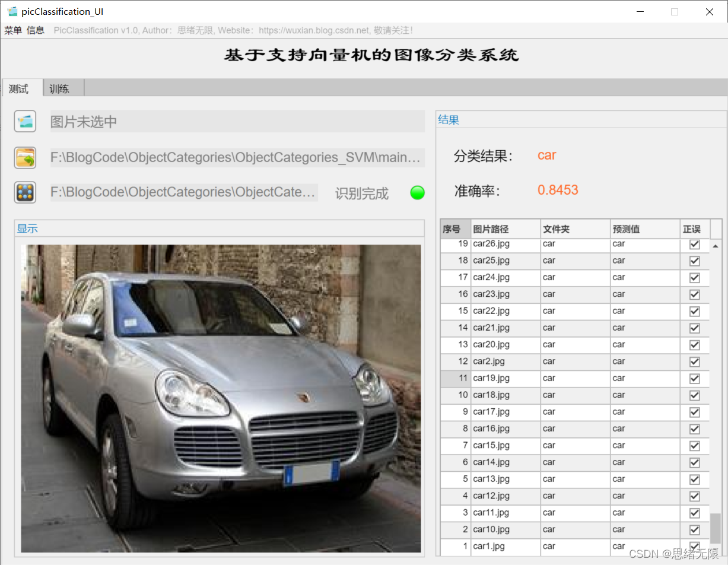Click the 预测值 column header
Image resolution: width=728 pixels, height=565 pixels.
tap(646, 229)
